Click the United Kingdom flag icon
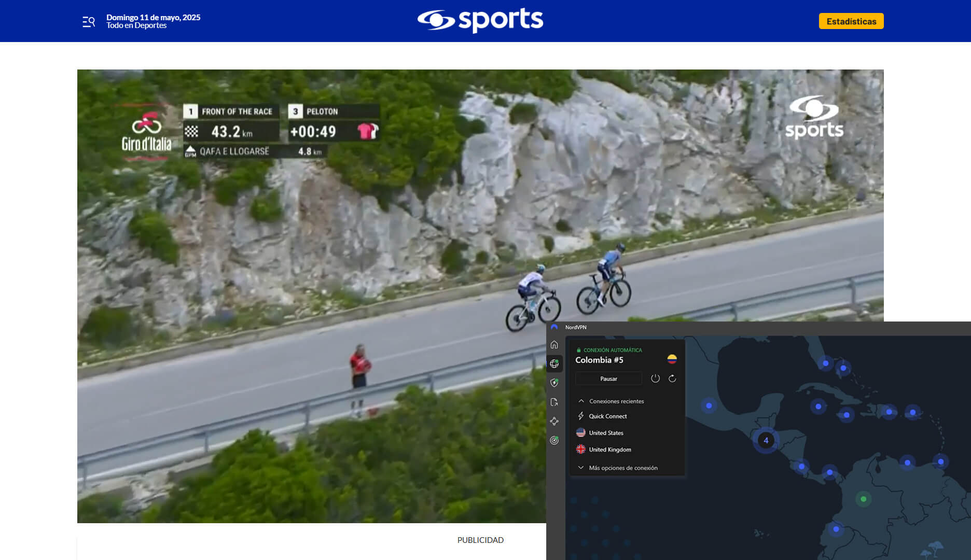This screenshot has width=971, height=560. pos(581,450)
